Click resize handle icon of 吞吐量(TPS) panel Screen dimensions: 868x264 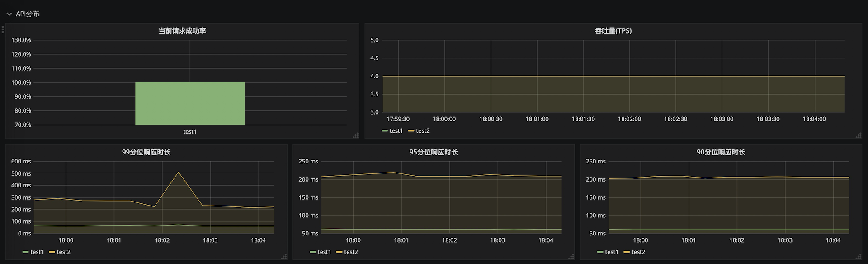point(859,135)
